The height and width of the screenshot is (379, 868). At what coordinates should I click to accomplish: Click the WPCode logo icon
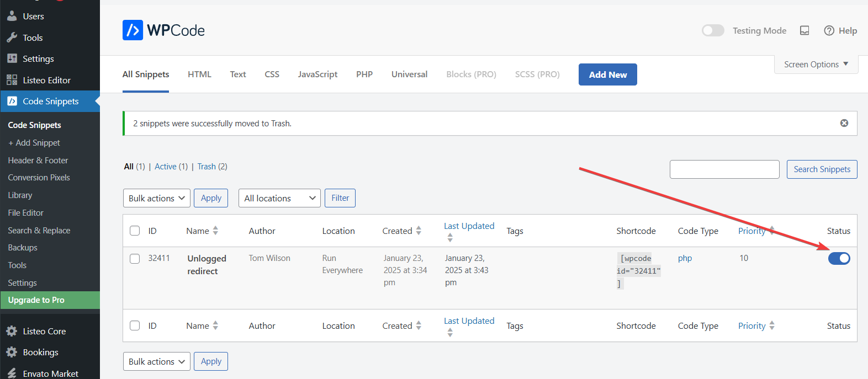pyautogui.click(x=133, y=30)
